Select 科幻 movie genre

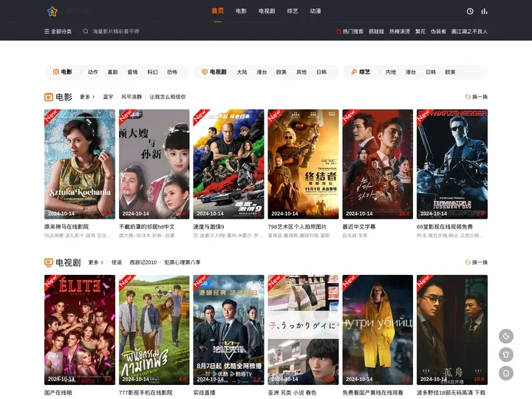coord(152,72)
